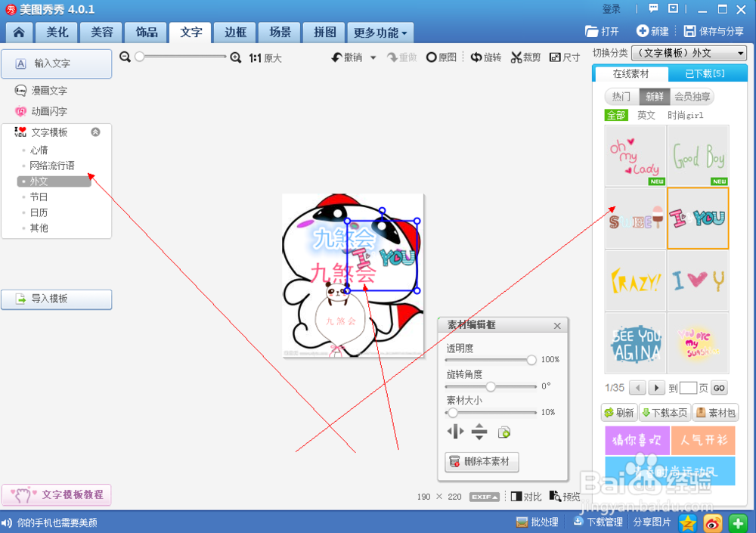756x533 pixels.
Task: Open the undo history dropdown arrow
Action: click(x=373, y=57)
